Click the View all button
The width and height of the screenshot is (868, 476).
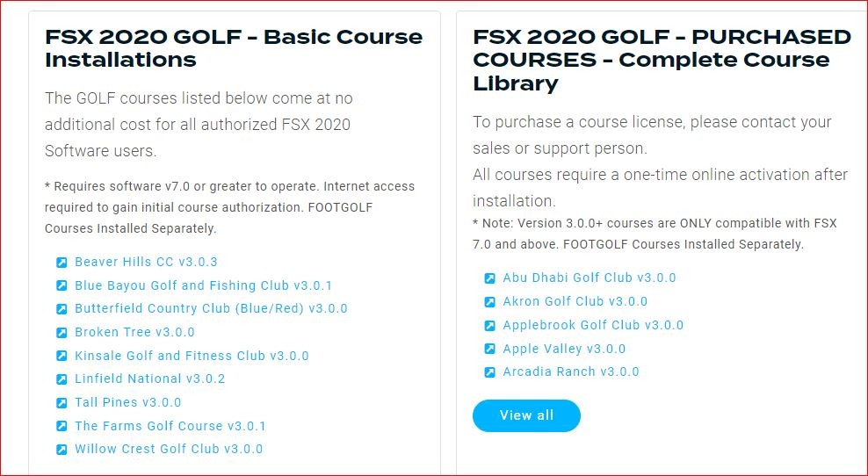526,415
